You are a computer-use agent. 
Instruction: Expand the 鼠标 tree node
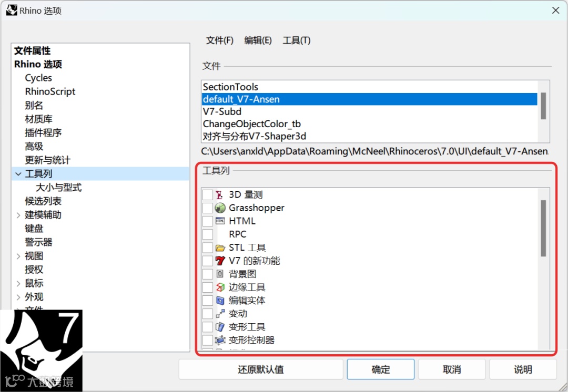18,283
